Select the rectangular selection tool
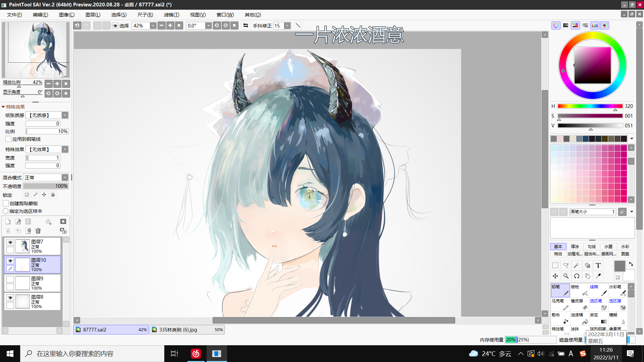The height and width of the screenshot is (362, 644). click(x=555, y=265)
